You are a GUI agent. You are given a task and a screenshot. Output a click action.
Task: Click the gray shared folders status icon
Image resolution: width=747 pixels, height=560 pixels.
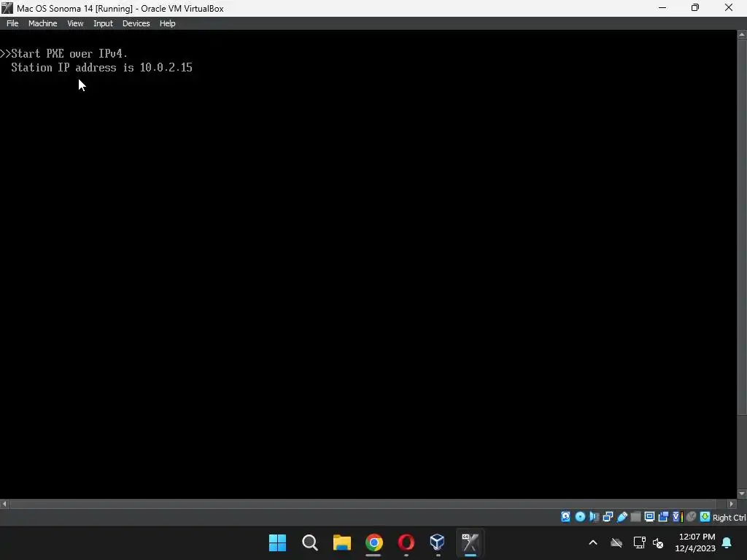click(635, 517)
